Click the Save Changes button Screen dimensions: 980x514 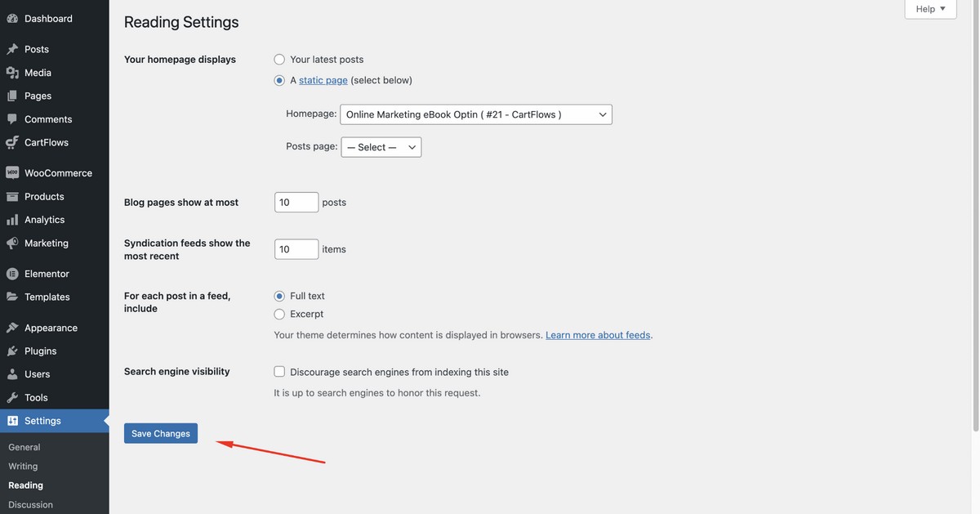(161, 433)
